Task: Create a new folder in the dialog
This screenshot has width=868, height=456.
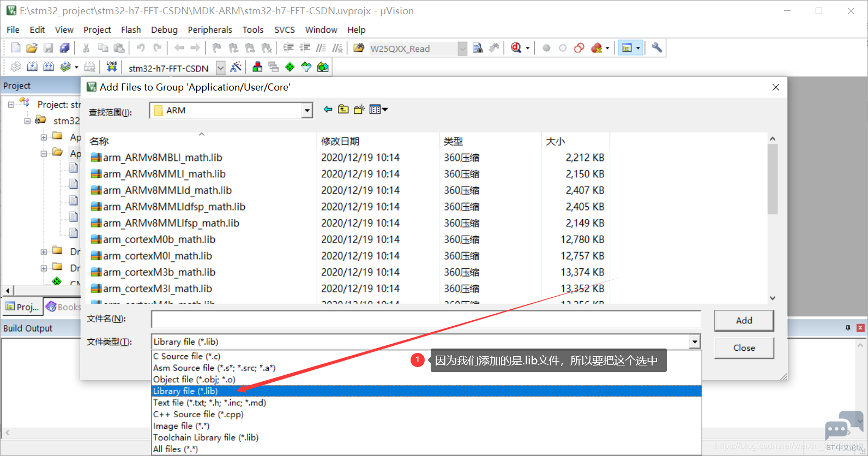Action: (359, 110)
